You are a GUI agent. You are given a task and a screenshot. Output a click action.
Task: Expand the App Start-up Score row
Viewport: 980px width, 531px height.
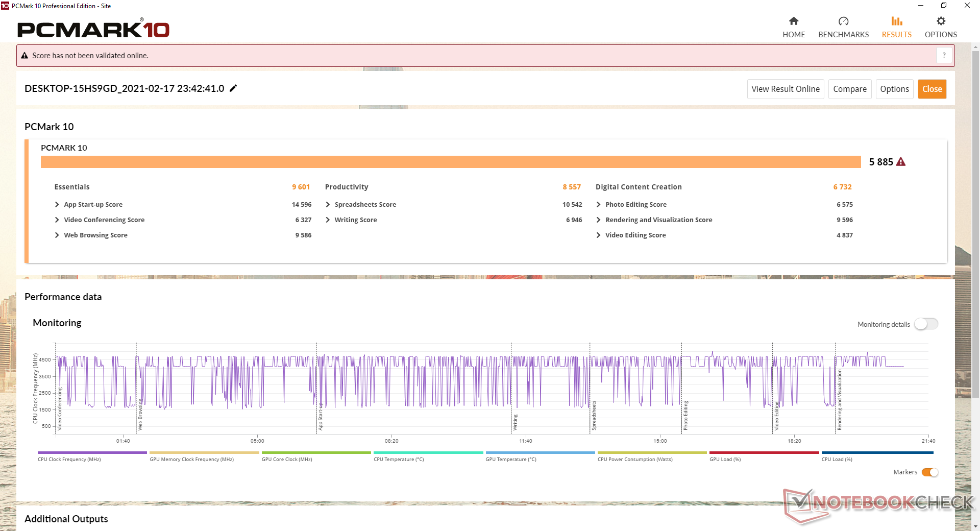[57, 205]
